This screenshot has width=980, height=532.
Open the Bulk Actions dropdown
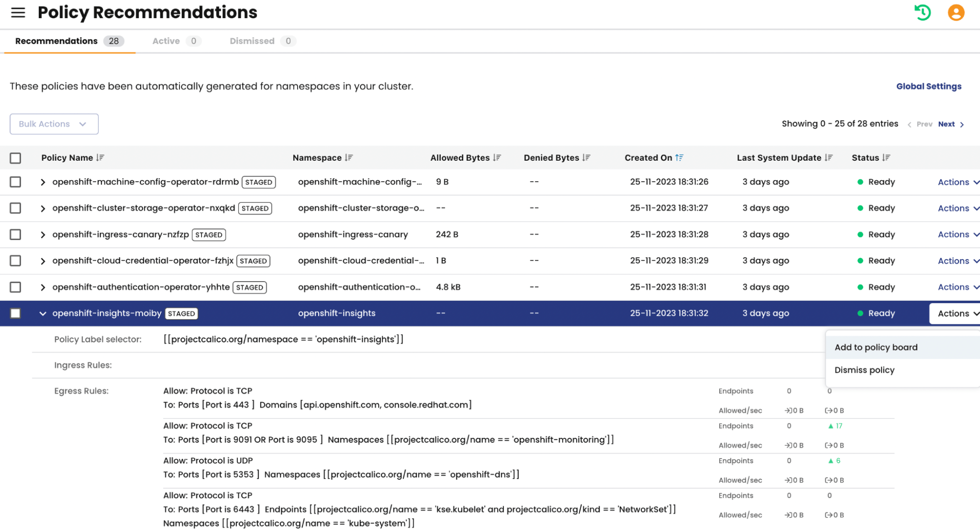(x=53, y=124)
